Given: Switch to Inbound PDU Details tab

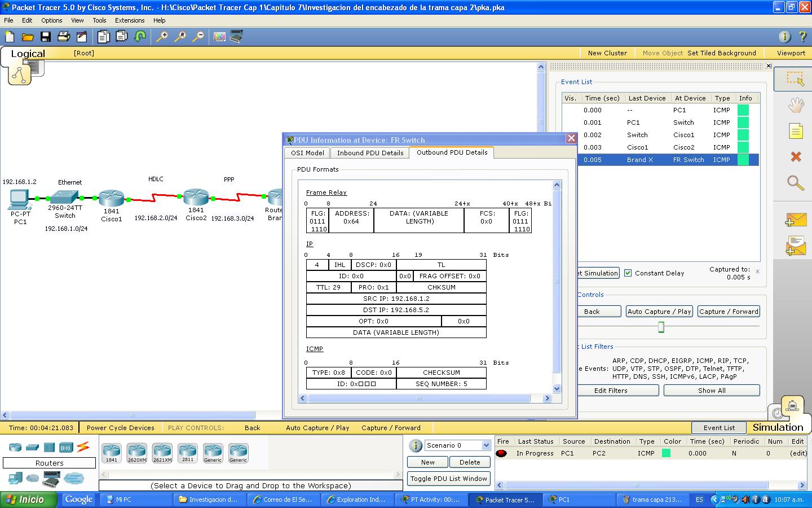Looking at the screenshot, I should (370, 153).
